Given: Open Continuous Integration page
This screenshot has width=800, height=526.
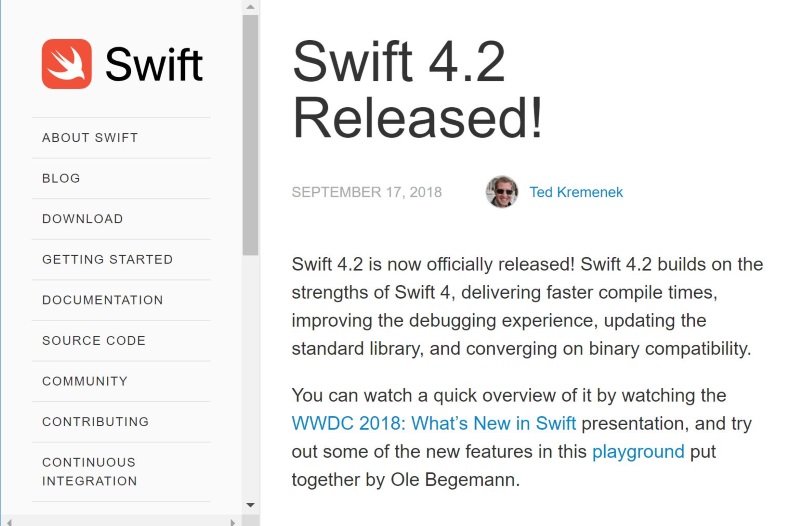Looking at the screenshot, I should coord(89,471).
